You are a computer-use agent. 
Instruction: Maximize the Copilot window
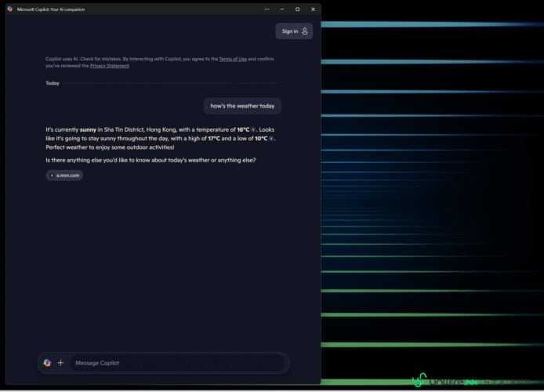click(x=298, y=9)
